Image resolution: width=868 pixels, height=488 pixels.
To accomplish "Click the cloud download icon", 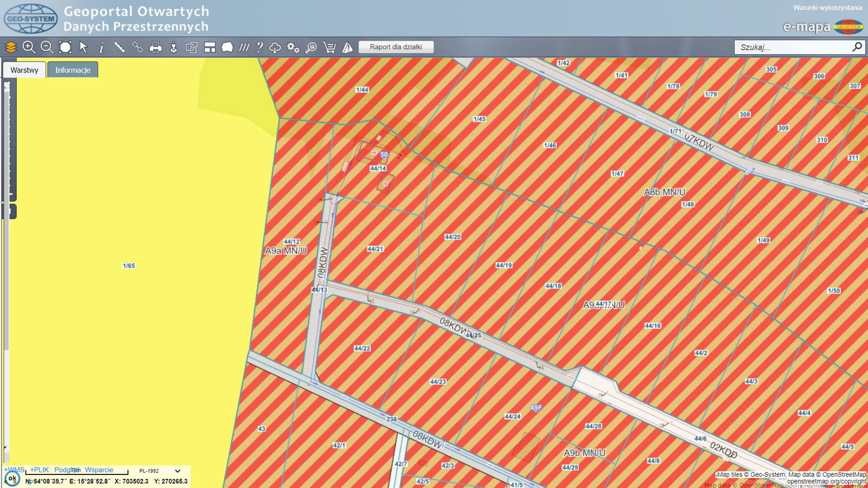I will pyautogui.click(x=275, y=47).
